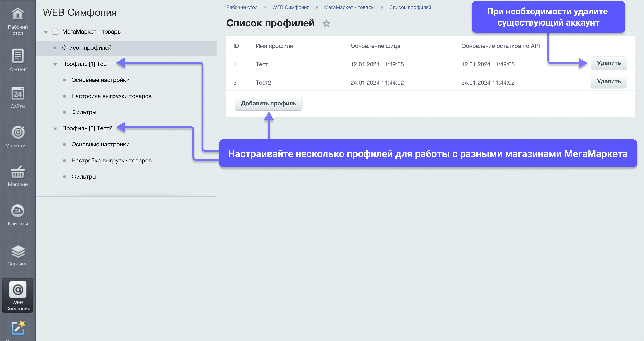Select Список профилей in the tree menu
Viewport: 644px width, 341px height.
[87, 48]
